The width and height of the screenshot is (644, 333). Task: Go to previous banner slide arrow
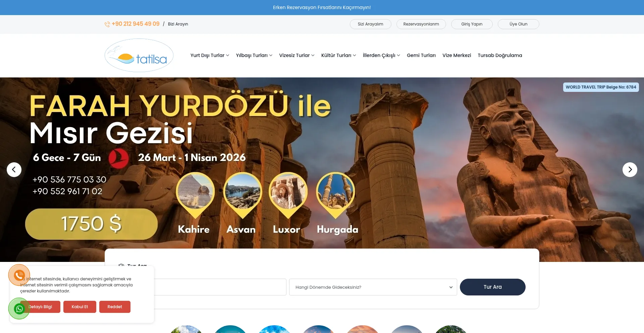(14, 170)
